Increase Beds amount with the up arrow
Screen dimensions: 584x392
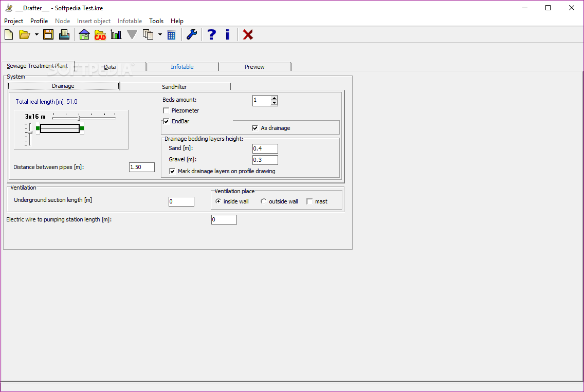coord(274,98)
